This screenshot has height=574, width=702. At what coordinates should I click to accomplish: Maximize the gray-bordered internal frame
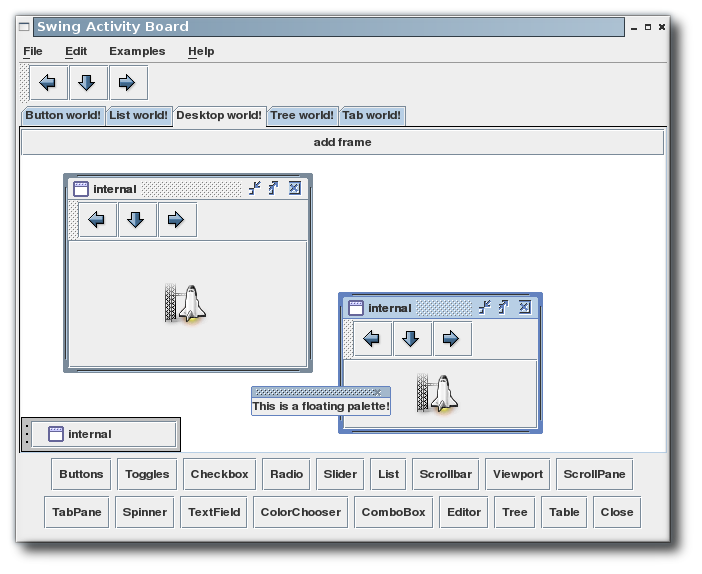point(274,188)
